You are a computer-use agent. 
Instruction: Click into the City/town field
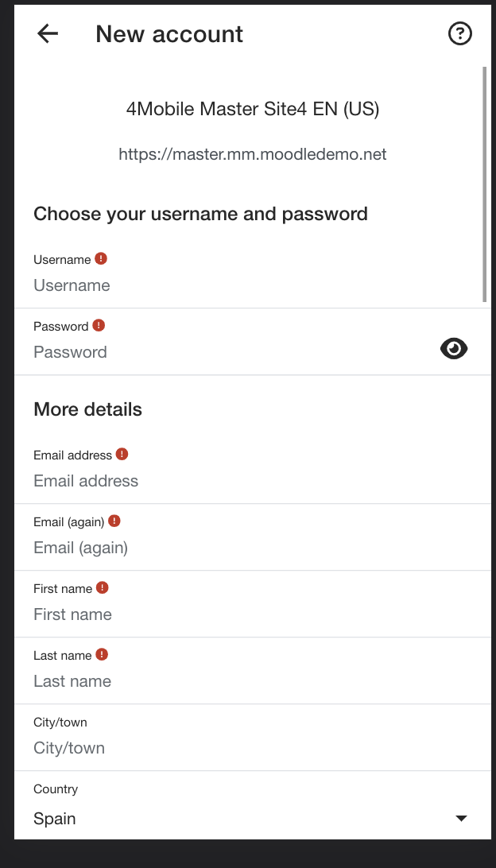point(252,749)
